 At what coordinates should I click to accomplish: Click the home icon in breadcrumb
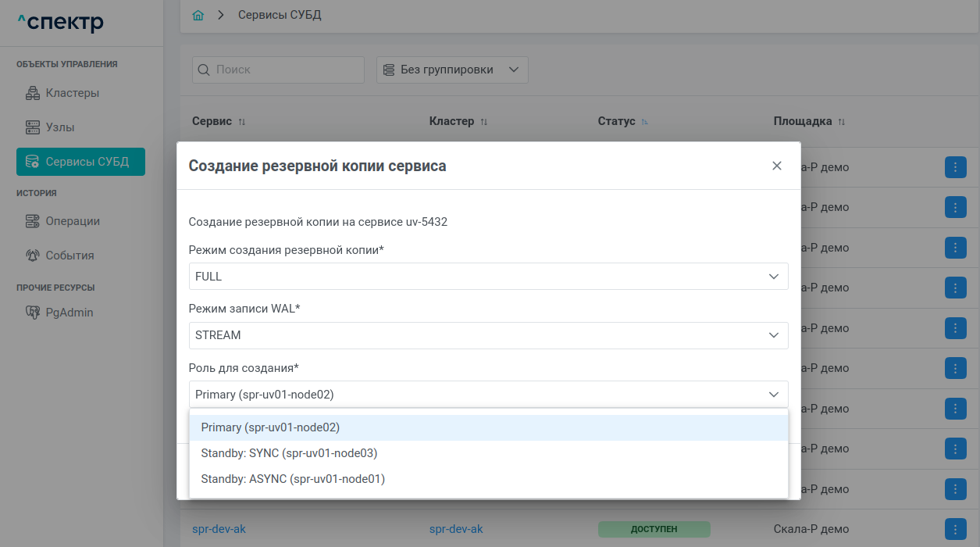point(198,16)
